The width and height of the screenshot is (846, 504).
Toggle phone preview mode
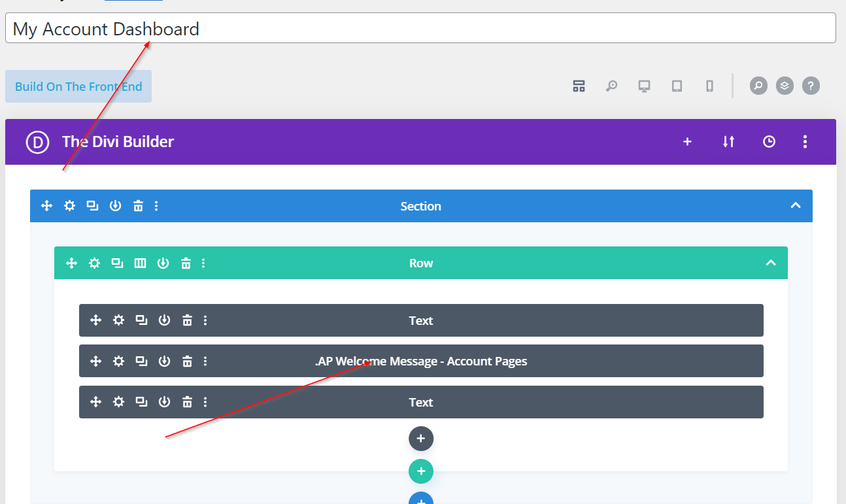click(x=709, y=86)
